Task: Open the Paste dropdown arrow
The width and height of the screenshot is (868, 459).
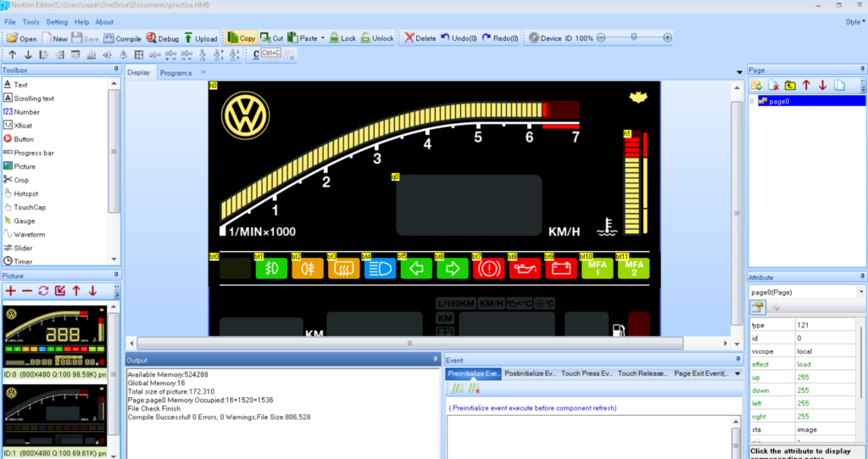Action: tap(323, 38)
